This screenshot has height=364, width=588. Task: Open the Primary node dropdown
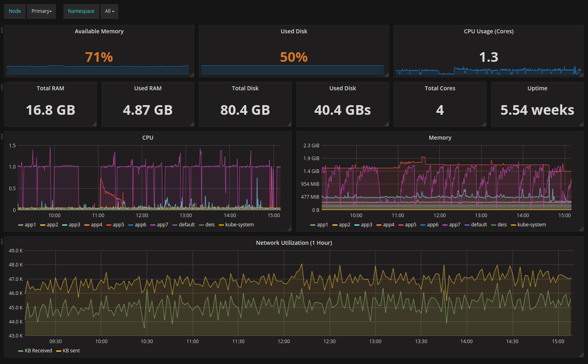42,11
